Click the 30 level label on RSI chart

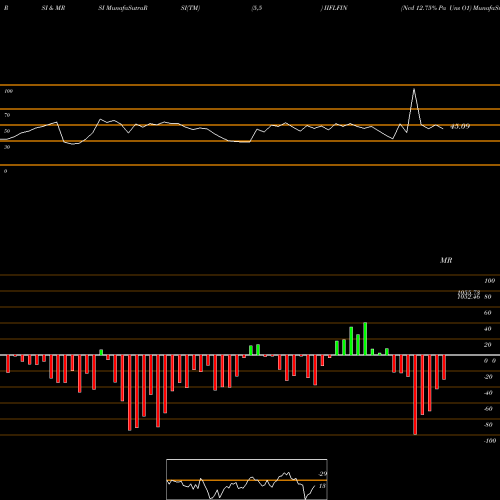(7, 147)
